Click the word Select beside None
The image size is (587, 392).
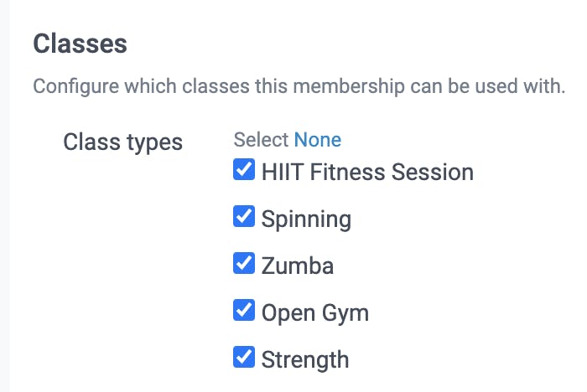(261, 139)
